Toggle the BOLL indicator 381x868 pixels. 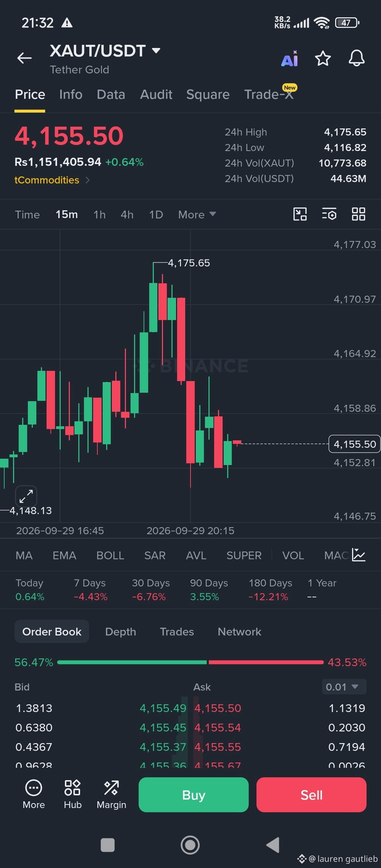point(110,555)
